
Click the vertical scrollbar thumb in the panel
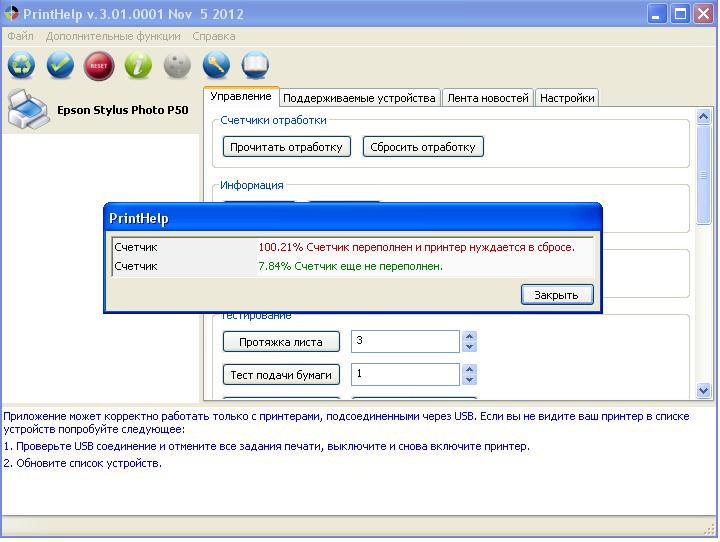703,175
